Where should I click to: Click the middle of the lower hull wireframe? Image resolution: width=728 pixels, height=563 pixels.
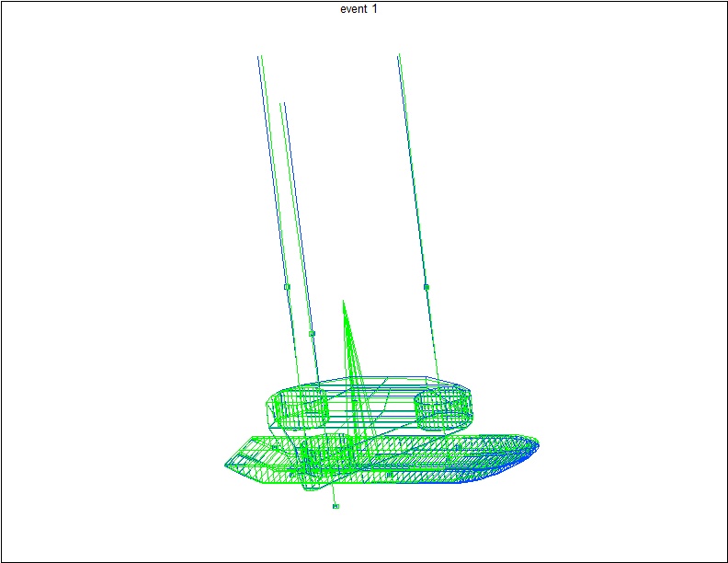(x=386, y=458)
